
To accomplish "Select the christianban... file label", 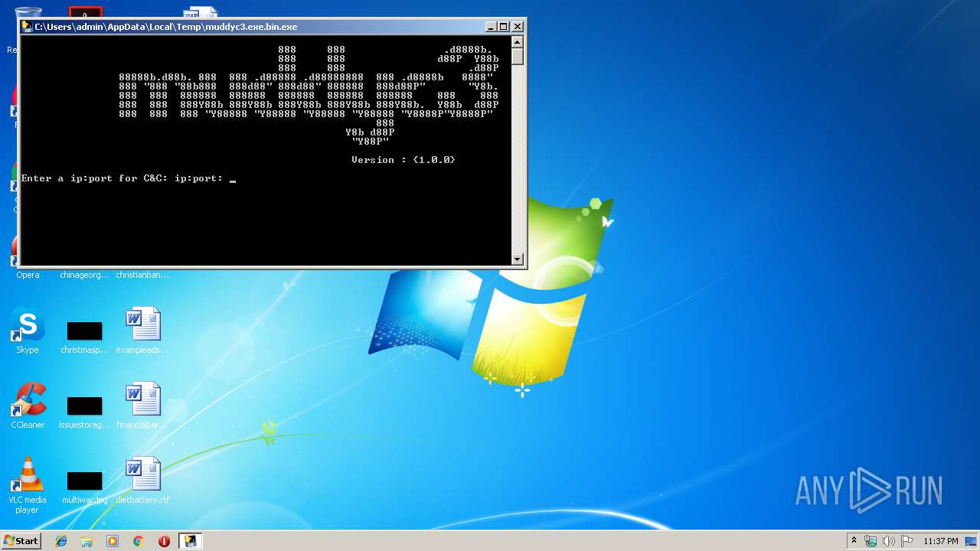I will (142, 275).
